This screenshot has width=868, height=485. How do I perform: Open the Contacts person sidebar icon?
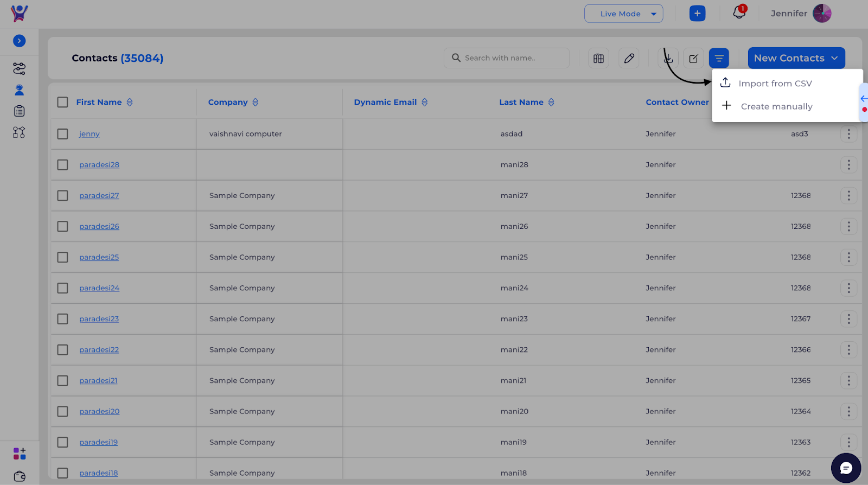click(x=19, y=90)
